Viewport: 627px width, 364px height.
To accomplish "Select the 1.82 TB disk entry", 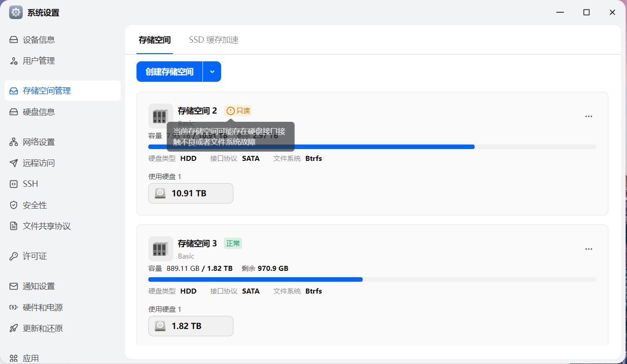I will pyautogui.click(x=191, y=326).
